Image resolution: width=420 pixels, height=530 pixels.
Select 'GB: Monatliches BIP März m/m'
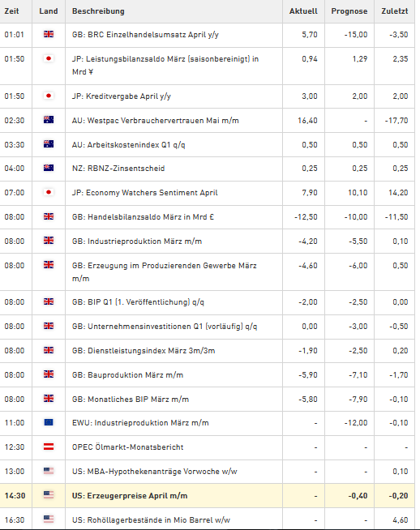[x=131, y=400]
